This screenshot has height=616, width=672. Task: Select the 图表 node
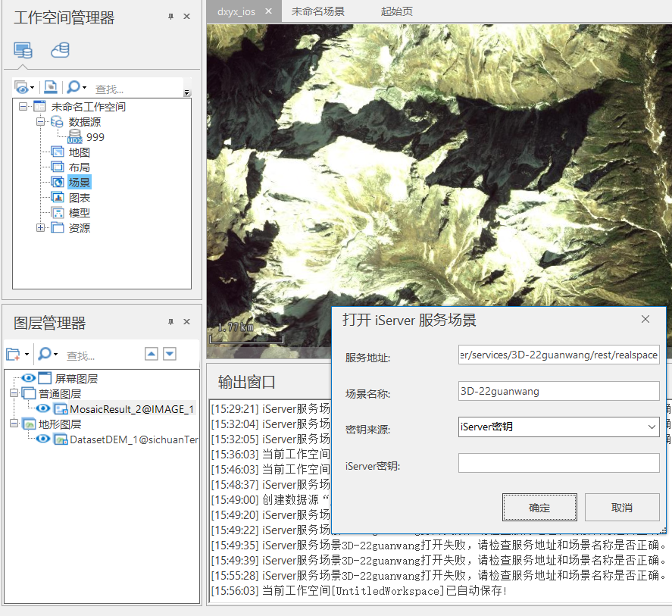click(80, 198)
